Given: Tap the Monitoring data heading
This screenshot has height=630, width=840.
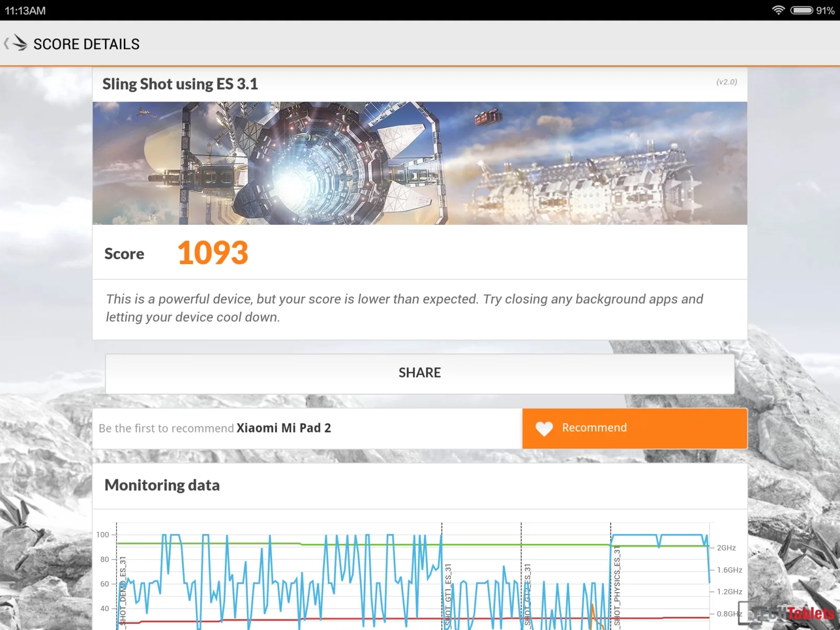Looking at the screenshot, I should click(x=162, y=485).
